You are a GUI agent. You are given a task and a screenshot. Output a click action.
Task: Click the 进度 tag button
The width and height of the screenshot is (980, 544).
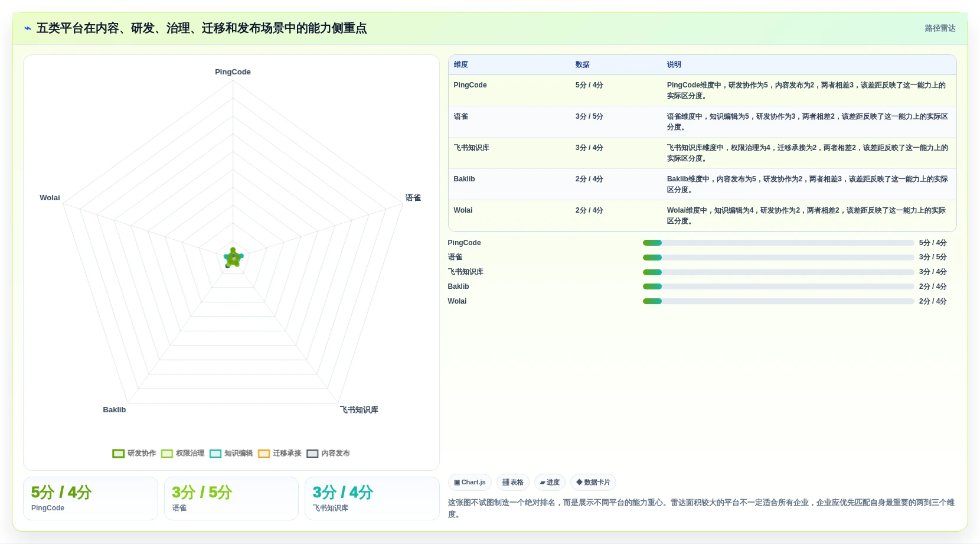click(550, 483)
